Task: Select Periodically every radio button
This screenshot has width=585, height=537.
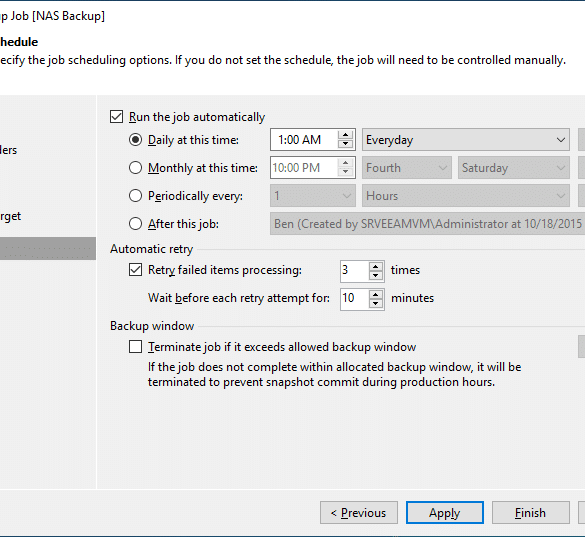Action: point(135,196)
